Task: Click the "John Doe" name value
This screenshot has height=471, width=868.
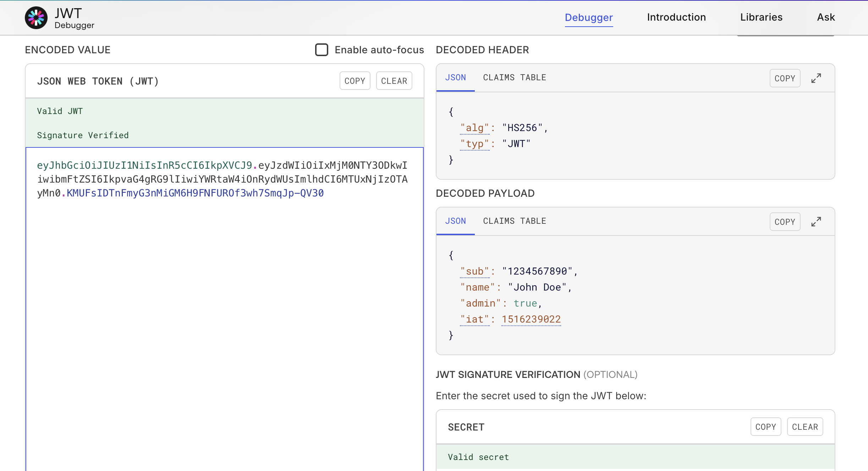Action: 537,287
